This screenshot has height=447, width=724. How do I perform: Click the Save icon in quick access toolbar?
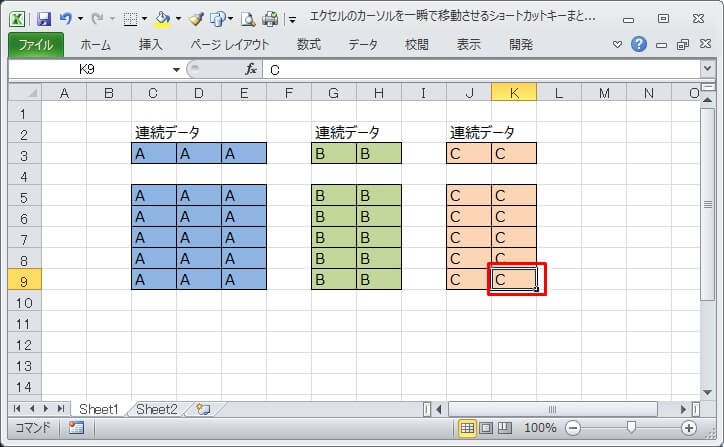pos(44,19)
